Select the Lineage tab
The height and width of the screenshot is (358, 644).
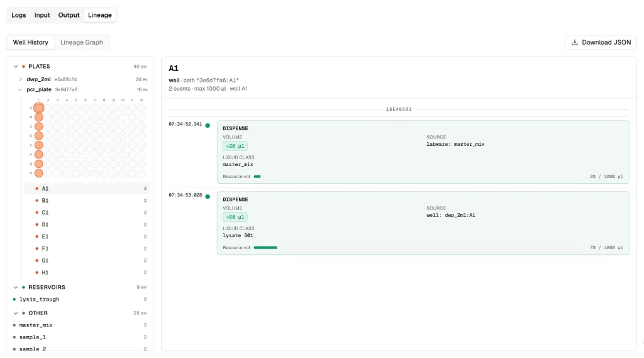(x=100, y=15)
